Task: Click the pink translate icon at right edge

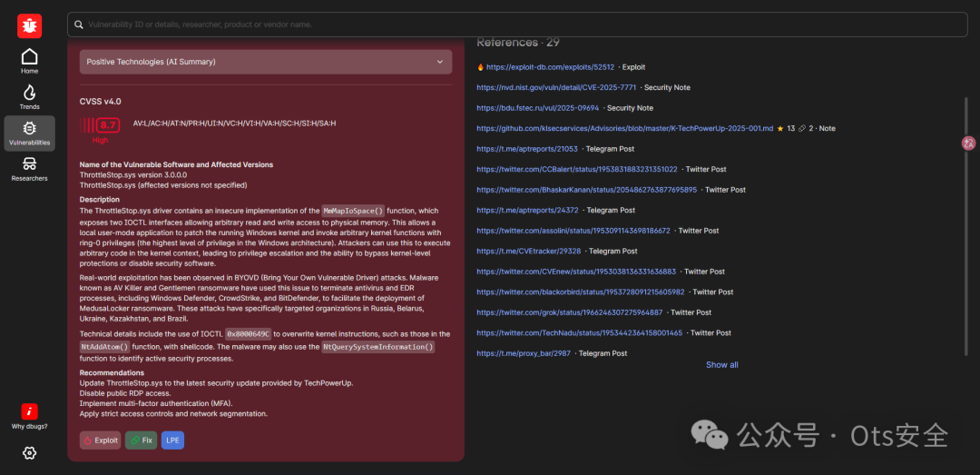Action: click(968, 143)
